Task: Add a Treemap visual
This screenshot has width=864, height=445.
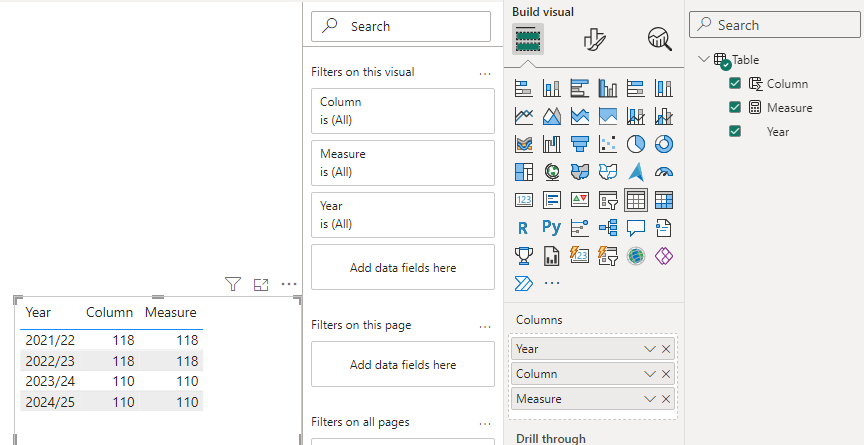Action: (x=523, y=172)
